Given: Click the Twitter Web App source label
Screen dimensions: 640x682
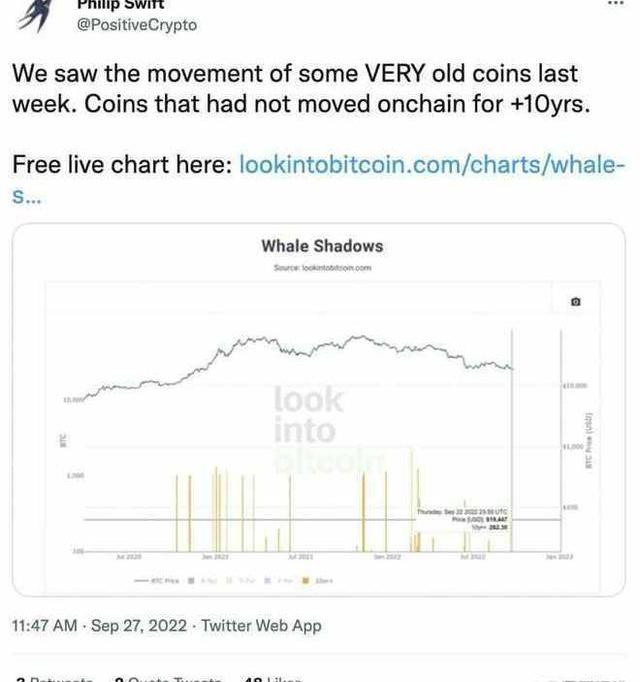Looking at the screenshot, I should click(x=261, y=625).
